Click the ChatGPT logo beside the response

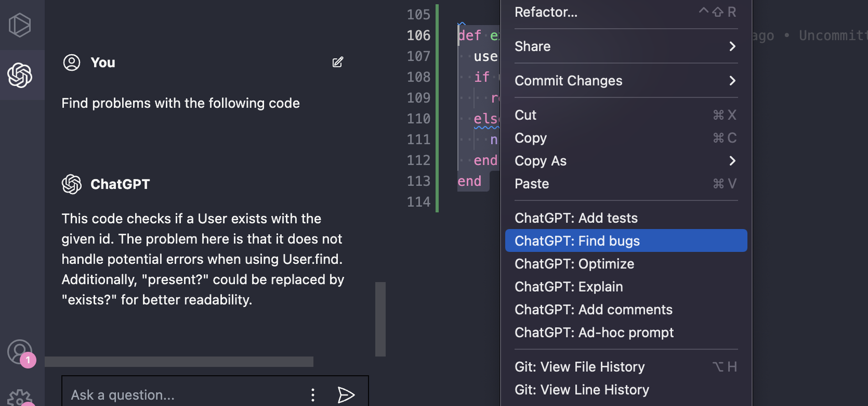click(72, 184)
